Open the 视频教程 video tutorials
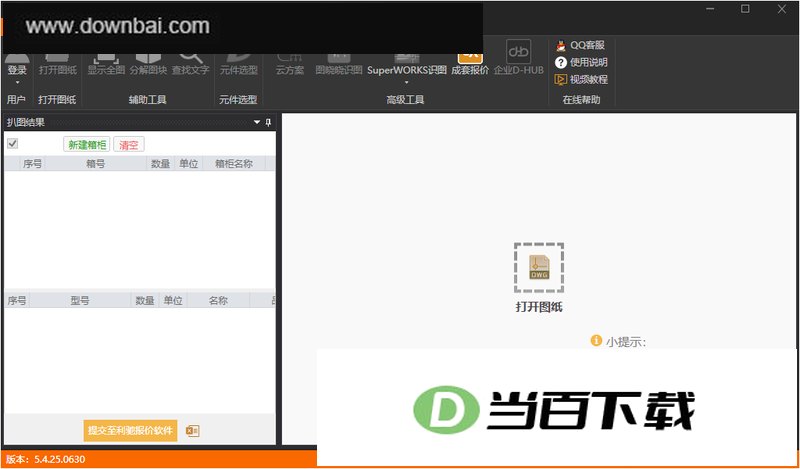Image resolution: width=800 pixels, height=469 pixels. (x=581, y=80)
